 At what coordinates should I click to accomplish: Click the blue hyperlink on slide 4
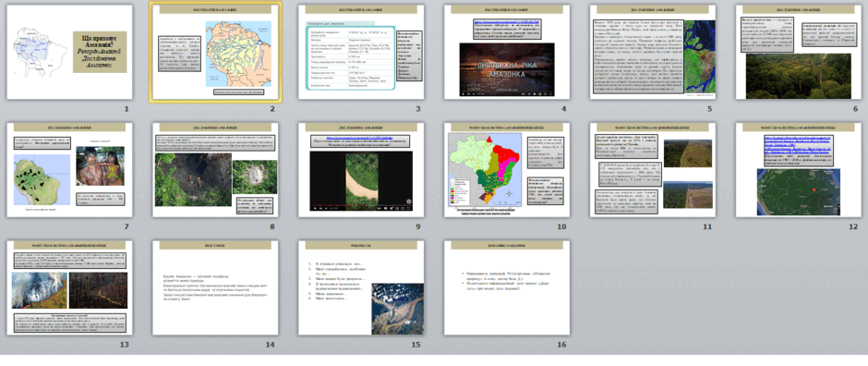click(x=507, y=21)
